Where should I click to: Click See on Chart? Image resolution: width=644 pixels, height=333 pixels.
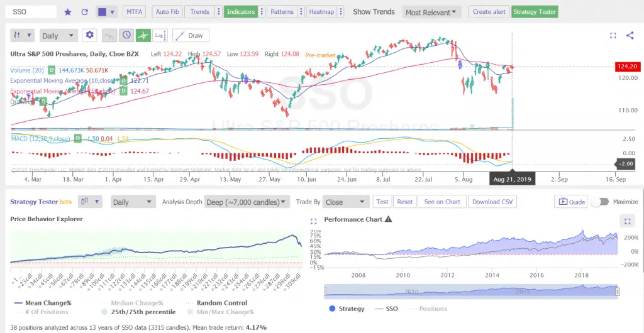[442, 202]
